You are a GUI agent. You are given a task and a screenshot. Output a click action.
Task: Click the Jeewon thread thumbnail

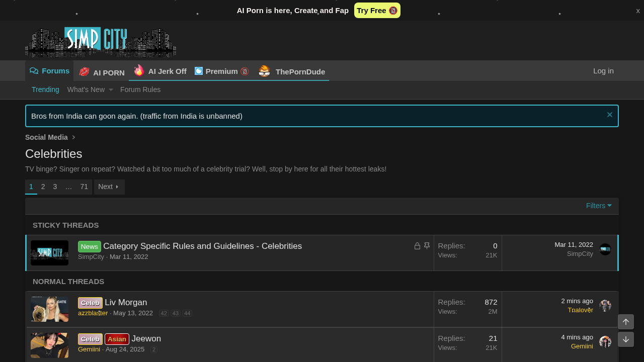click(49, 345)
